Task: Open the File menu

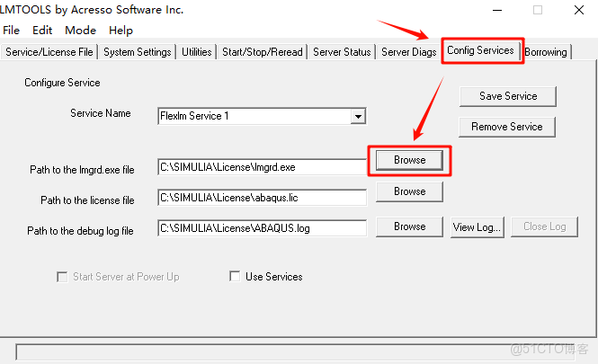Action: (11, 31)
